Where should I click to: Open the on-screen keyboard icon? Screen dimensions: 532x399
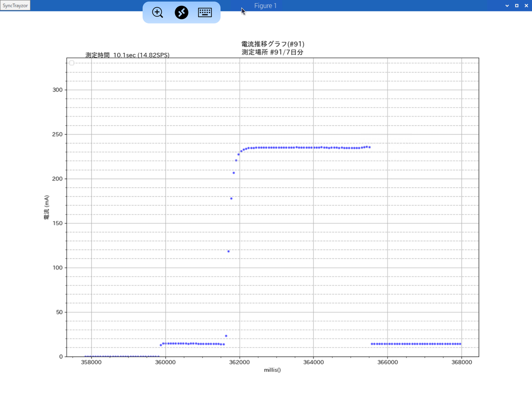(x=205, y=12)
